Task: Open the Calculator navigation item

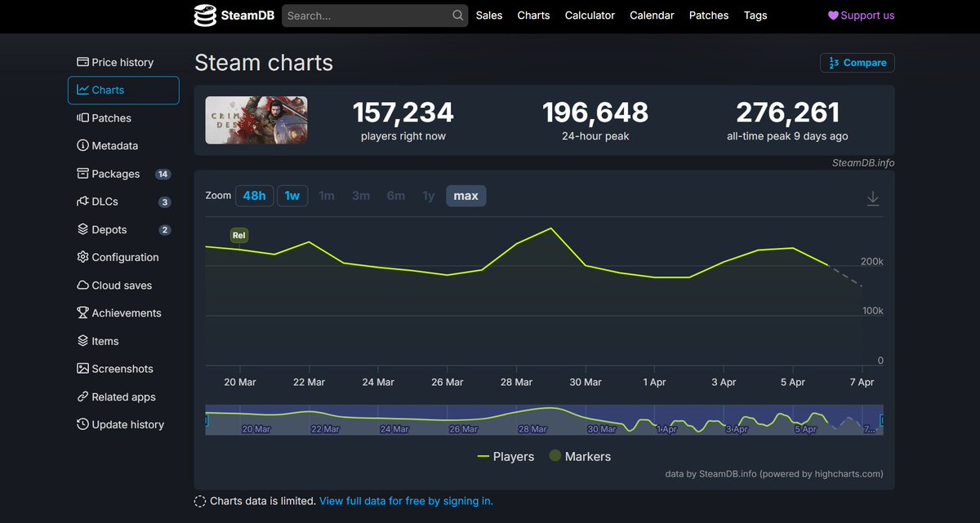Action: pyautogui.click(x=590, y=16)
